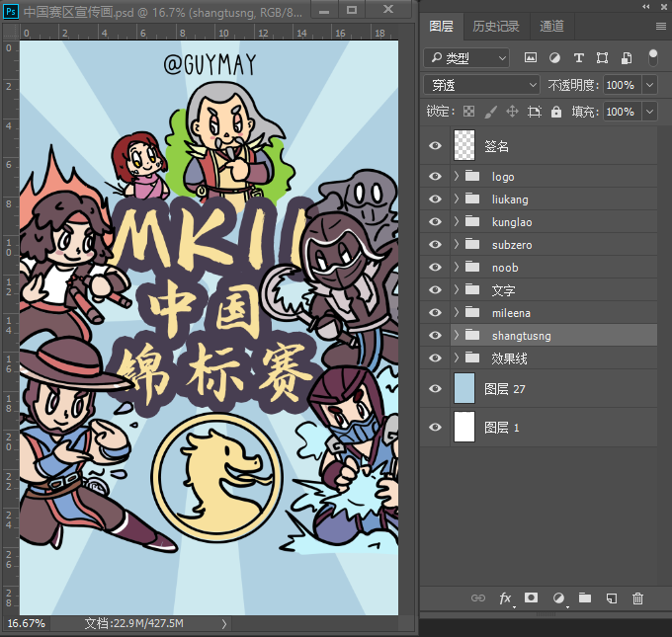This screenshot has height=637, width=672.
Task: Expand the logo group
Action: (457, 176)
